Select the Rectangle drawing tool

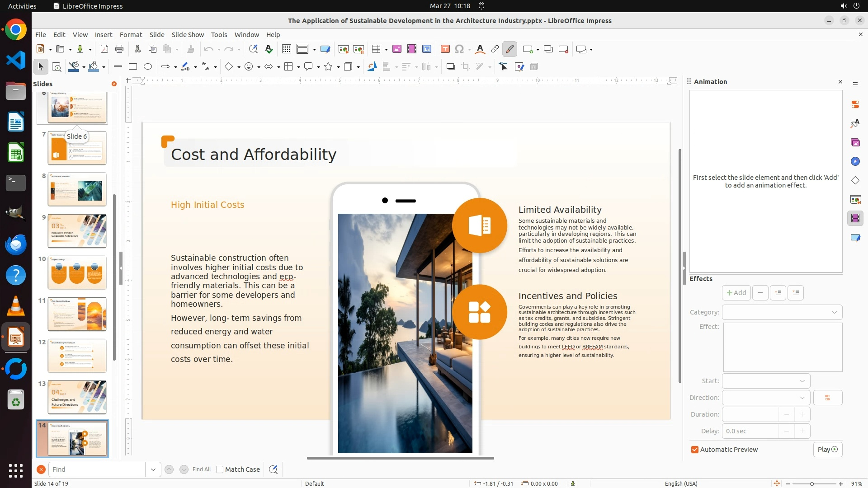pyautogui.click(x=132, y=67)
